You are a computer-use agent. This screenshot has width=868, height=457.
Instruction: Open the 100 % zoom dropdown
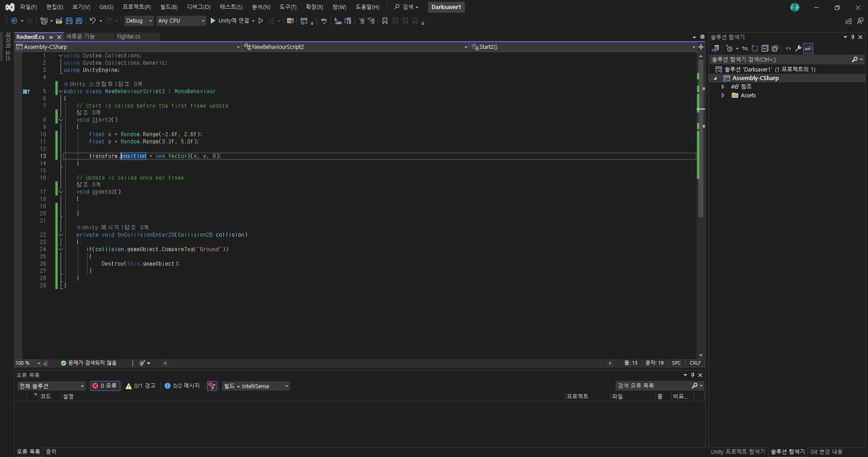pyautogui.click(x=28, y=363)
